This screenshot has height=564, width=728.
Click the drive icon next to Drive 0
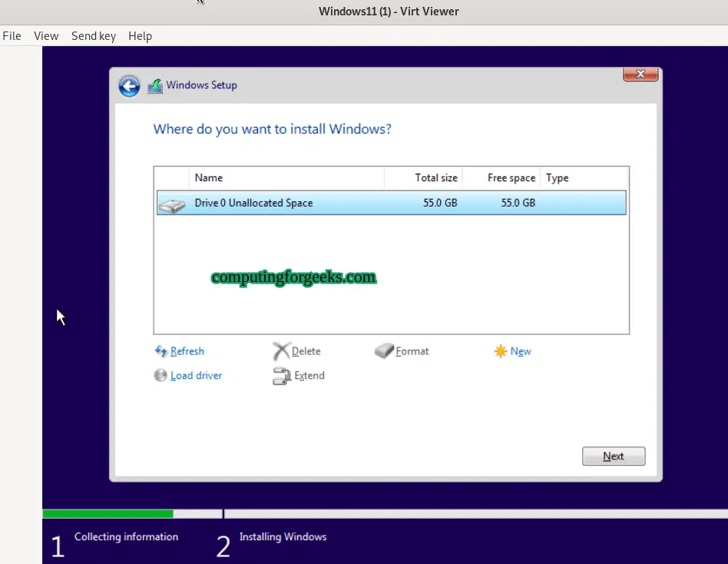172,203
